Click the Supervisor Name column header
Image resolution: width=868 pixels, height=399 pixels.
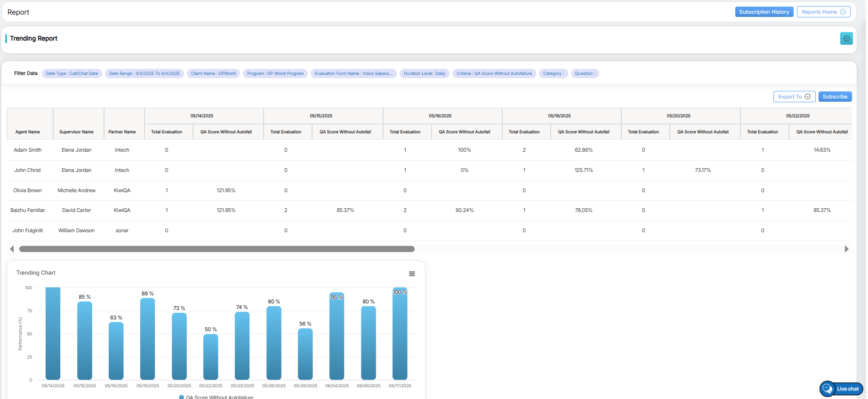(76, 132)
